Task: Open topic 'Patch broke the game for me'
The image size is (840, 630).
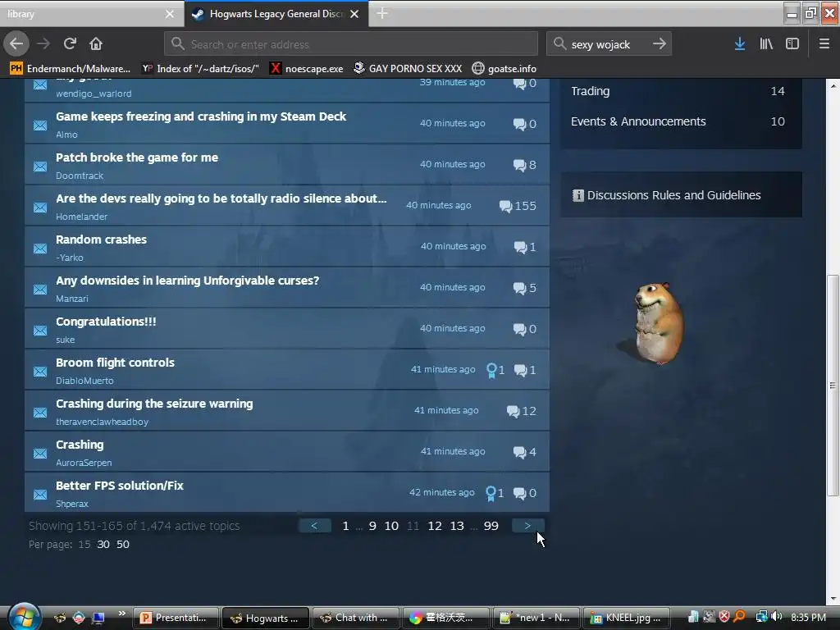Action: click(x=137, y=157)
